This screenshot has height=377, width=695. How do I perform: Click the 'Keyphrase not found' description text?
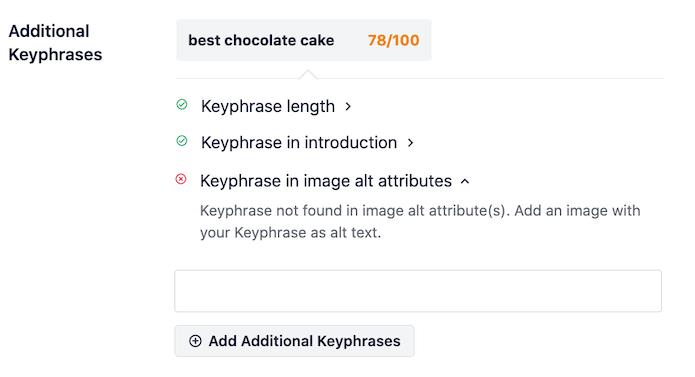tap(420, 221)
